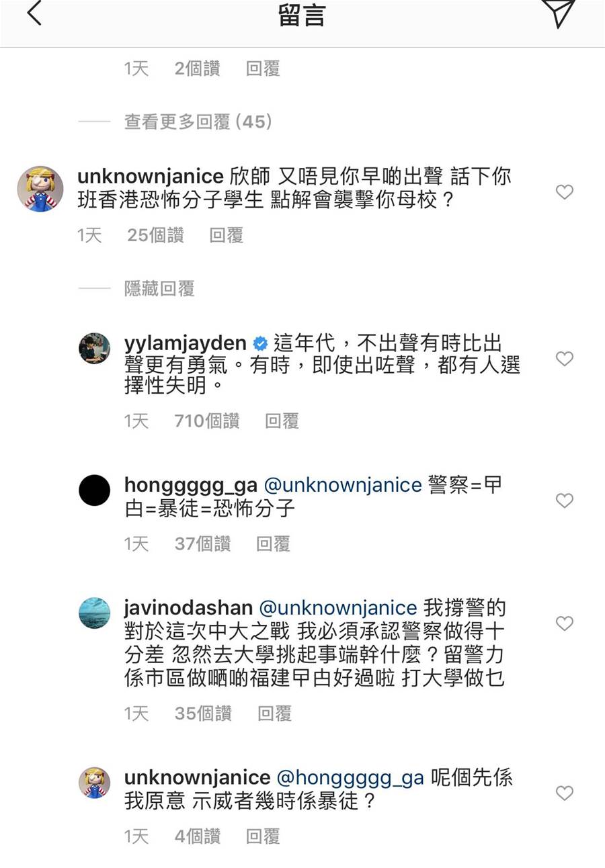Open @hongggggg_ga mention in last reply
The width and height of the screenshot is (605, 868).
350,778
